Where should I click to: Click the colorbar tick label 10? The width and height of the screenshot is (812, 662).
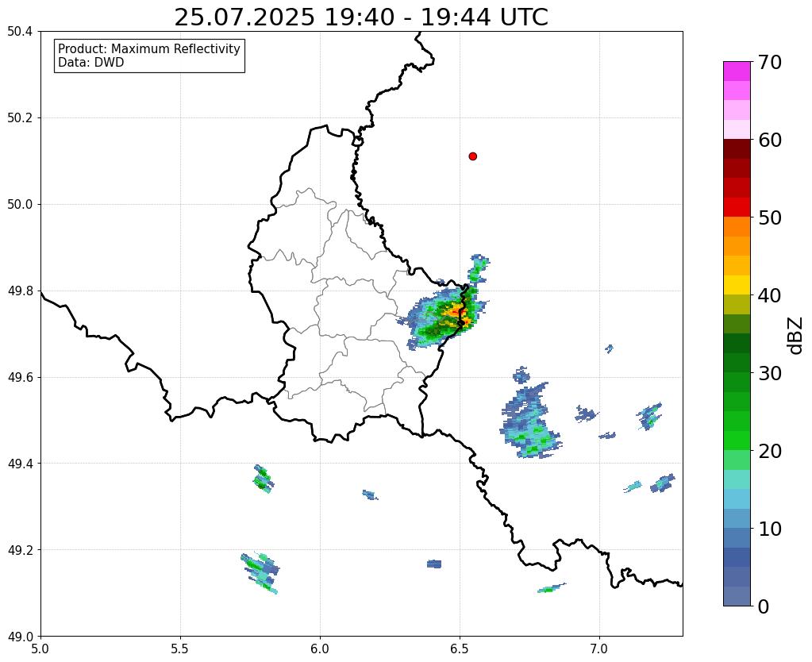(x=770, y=529)
